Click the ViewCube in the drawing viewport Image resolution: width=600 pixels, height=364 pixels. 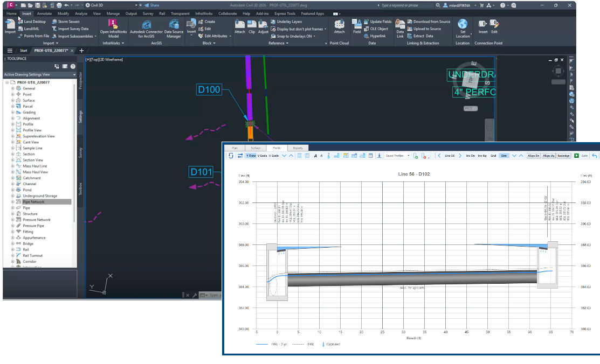pyautogui.click(x=470, y=81)
